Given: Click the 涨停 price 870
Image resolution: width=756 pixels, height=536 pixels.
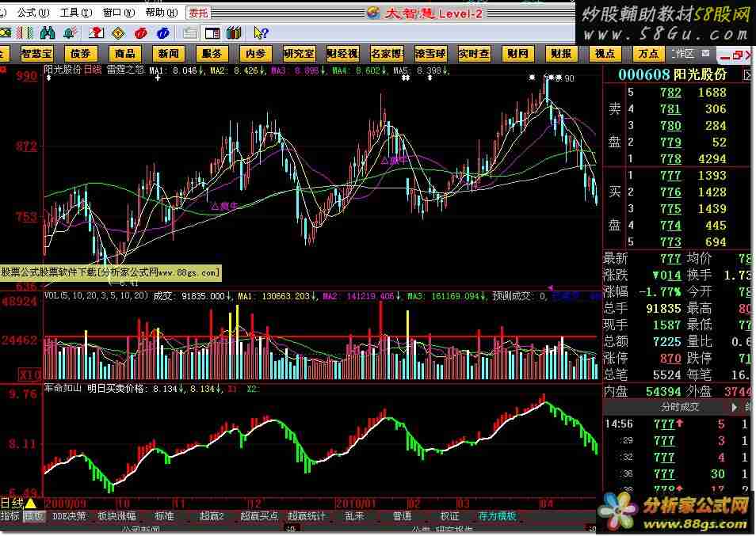Looking at the screenshot, I should [x=670, y=359].
